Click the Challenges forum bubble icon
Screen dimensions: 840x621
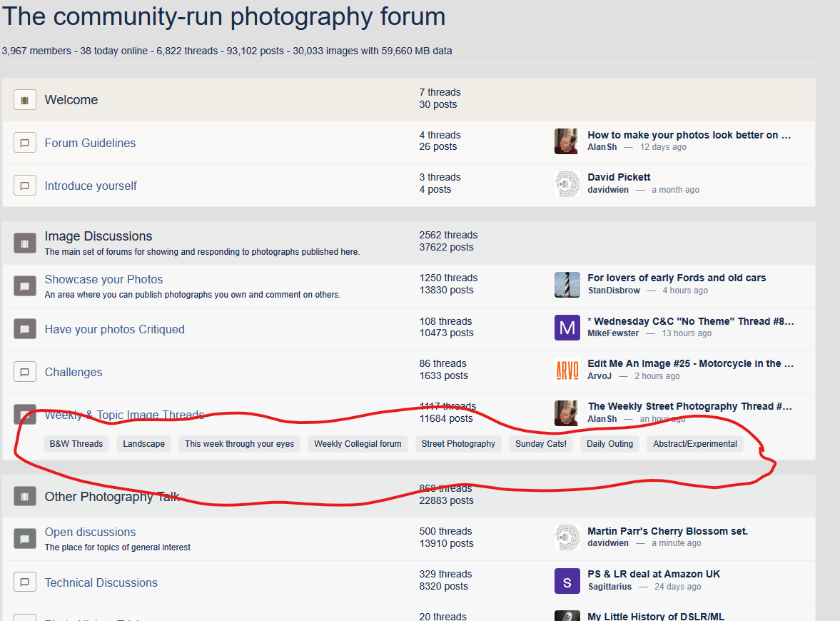click(x=24, y=372)
